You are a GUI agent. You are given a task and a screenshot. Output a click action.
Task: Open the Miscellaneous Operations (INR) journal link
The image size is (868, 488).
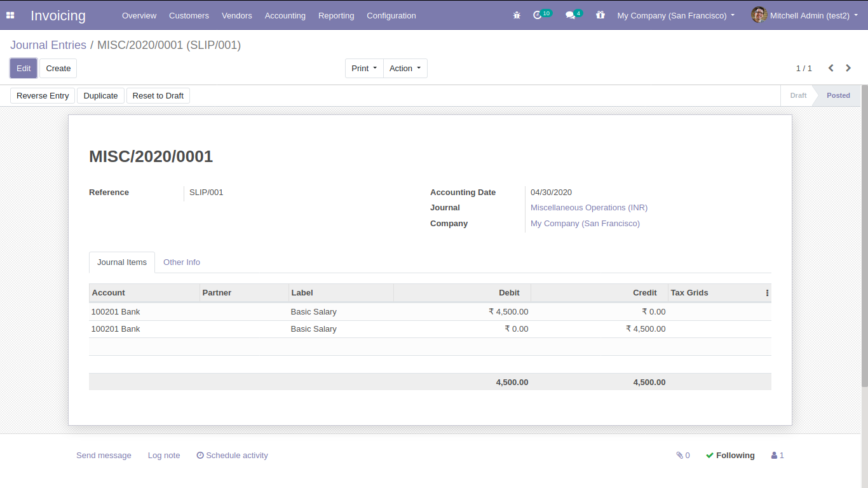point(589,208)
